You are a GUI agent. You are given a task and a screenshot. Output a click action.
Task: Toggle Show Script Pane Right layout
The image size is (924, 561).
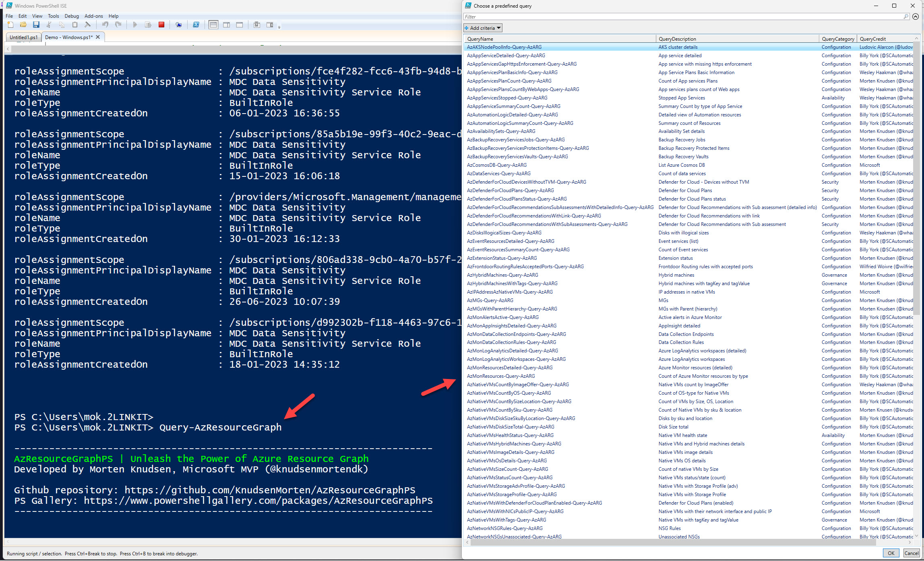click(x=227, y=25)
